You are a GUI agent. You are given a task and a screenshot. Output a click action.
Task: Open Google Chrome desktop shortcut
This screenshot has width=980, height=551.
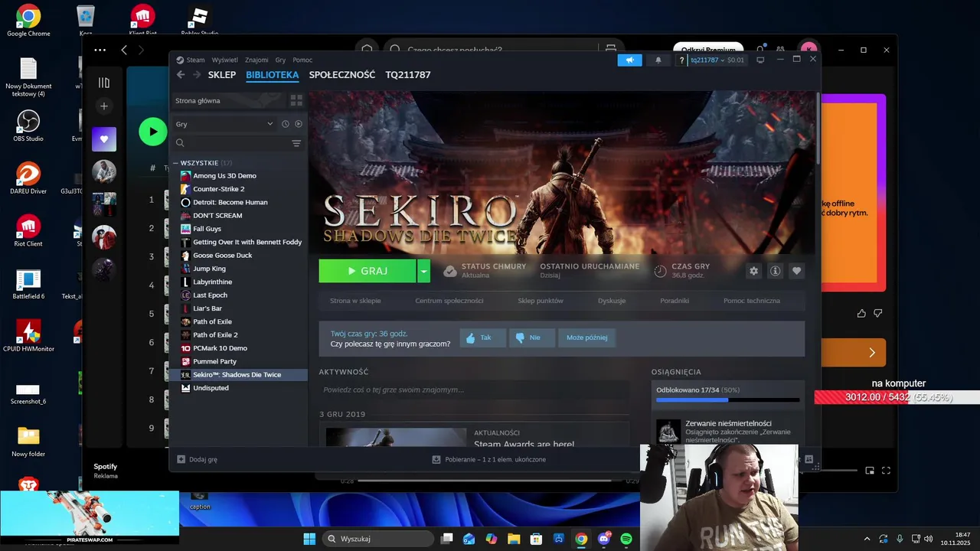click(x=28, y=21)
